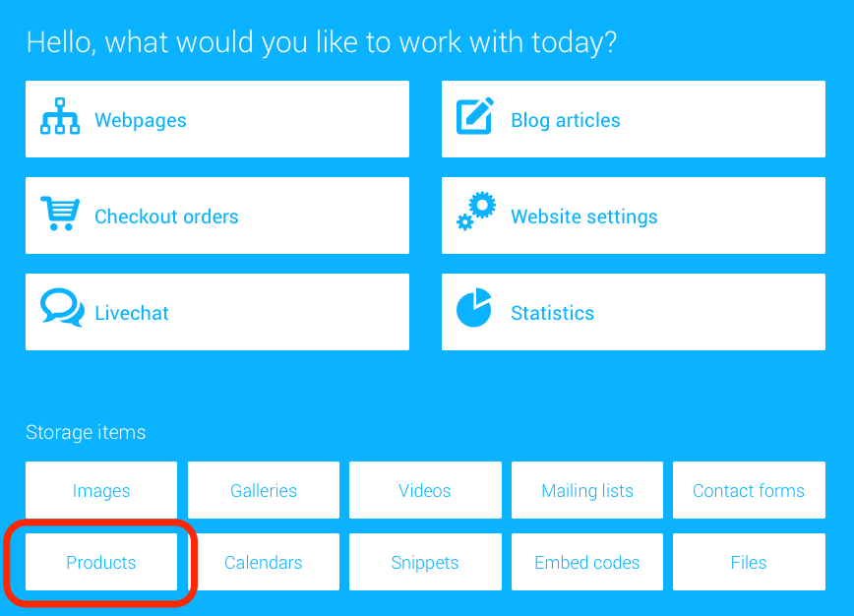The image size is (854, 616).
Task: Open the highlighted Products button
Action: point(101,562)
